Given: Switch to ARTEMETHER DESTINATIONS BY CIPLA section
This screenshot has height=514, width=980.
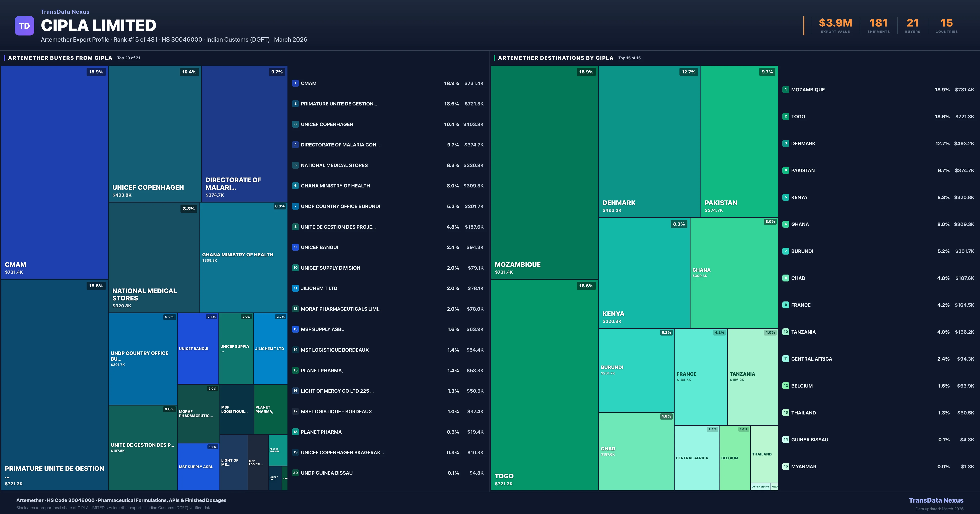Looking at the screenshot, I should (x=555, y=58).
